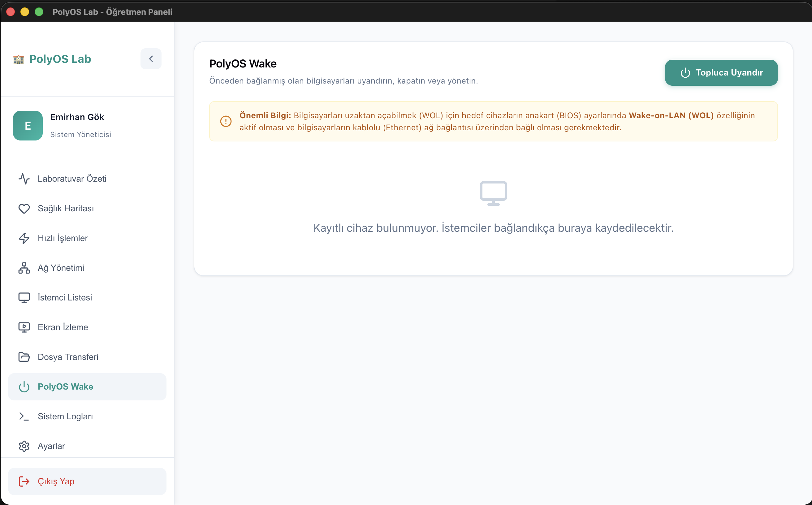Click the Wake-on-LAN (WOL) bold text
Screen dimensions: 812x505
tap(671, 115)
